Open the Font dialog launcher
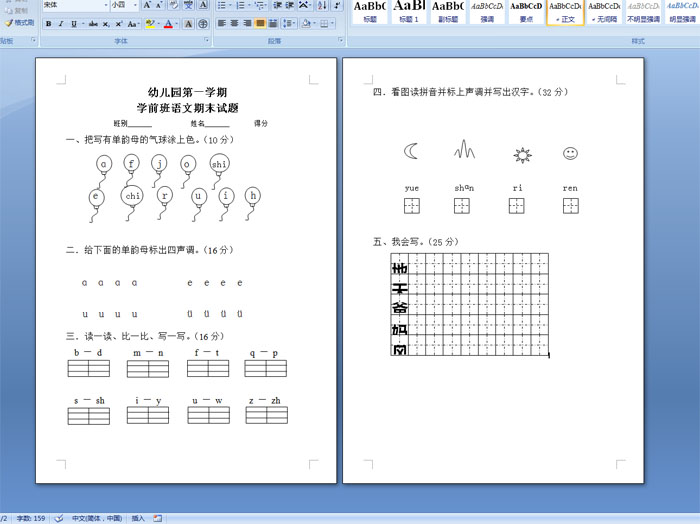The image size is (700, 524). coord(207,40)
